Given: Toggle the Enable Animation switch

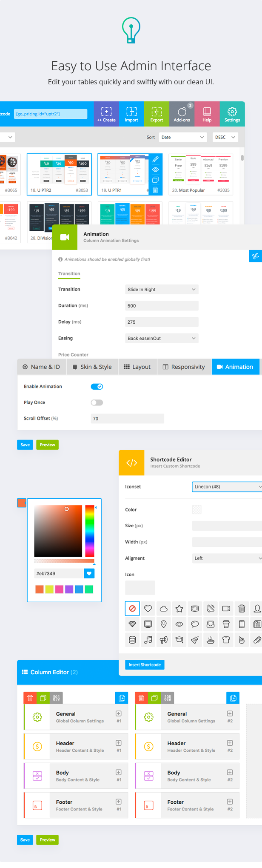Looking at the screenshot, I should 97,387.
